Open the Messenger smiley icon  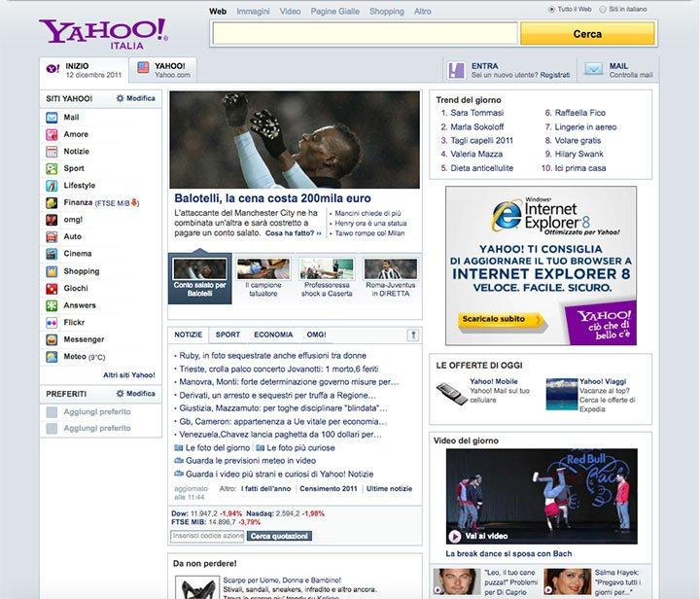pos(52,339)
